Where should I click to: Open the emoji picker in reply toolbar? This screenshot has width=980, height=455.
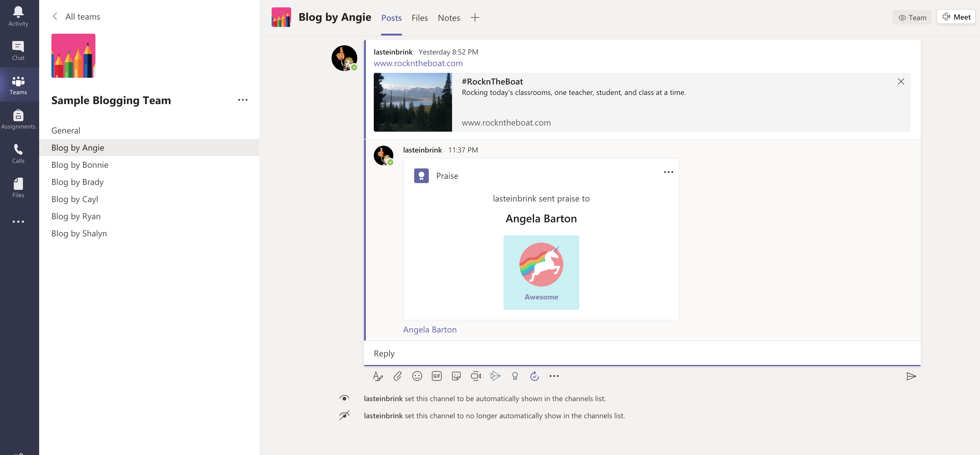[417, 376]
